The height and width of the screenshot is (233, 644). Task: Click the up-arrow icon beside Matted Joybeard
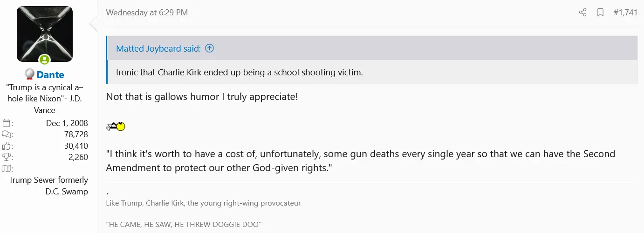[x=210, y=48]
